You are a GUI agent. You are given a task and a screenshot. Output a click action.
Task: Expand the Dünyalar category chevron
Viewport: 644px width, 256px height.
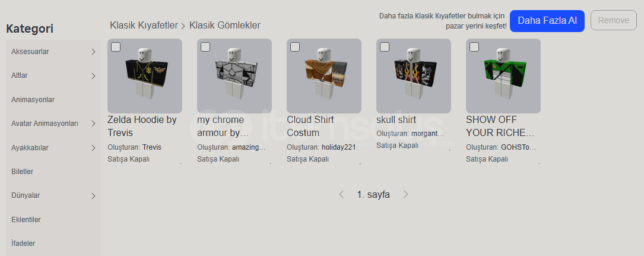[93, 195]
